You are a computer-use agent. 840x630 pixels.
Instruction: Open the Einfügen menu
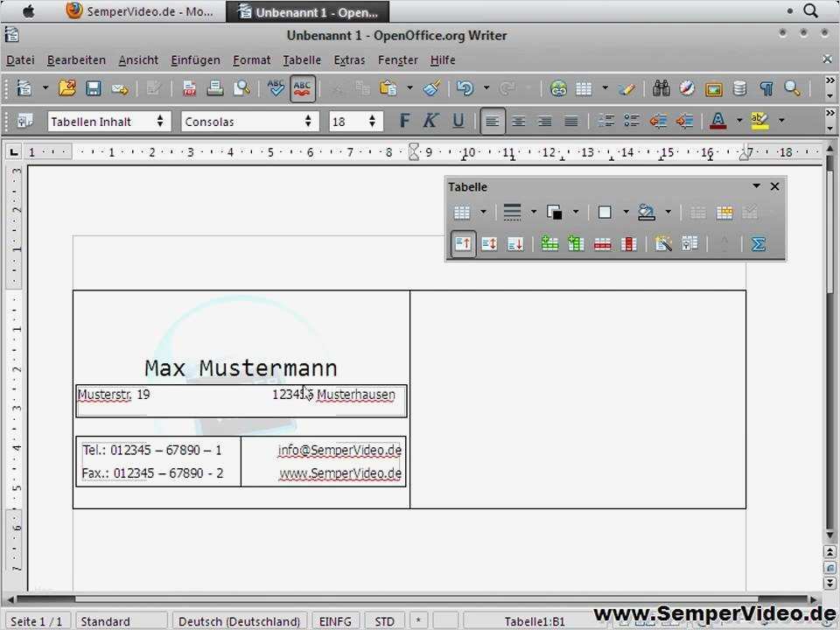pyautogui.click(x=195, y=60)
